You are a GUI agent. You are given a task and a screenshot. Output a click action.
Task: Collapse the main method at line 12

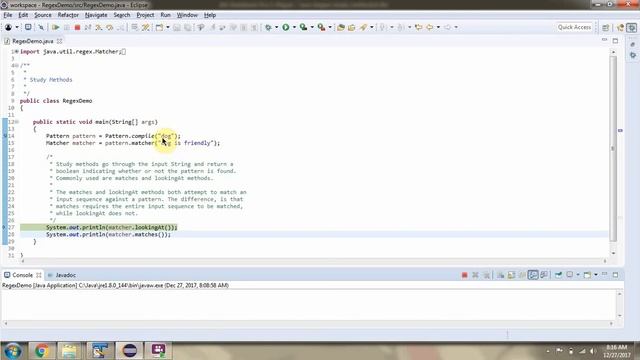point(17,122)
